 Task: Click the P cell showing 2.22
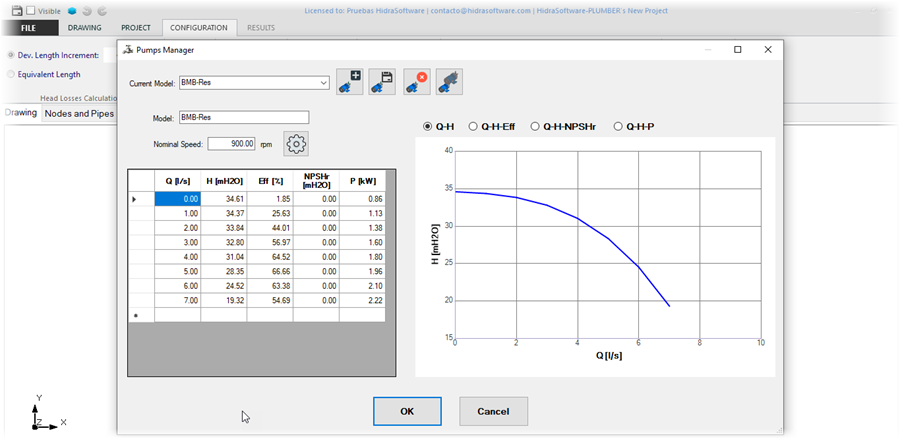pyautogui.click(x=362, y=300)
